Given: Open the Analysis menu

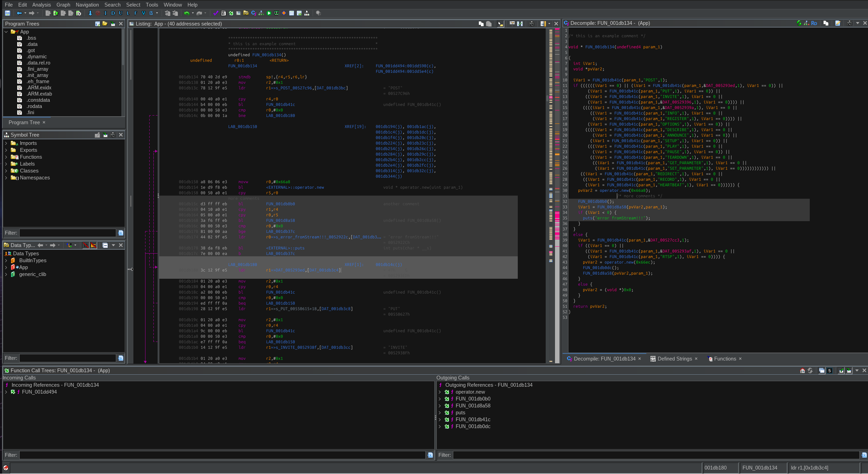Looking at the screenshot, I should [41, 5].
